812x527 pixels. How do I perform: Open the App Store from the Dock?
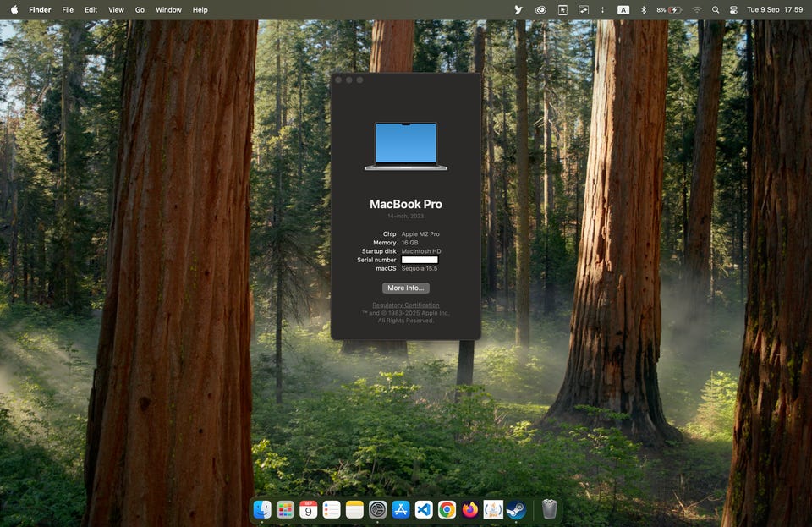(401, 509)
